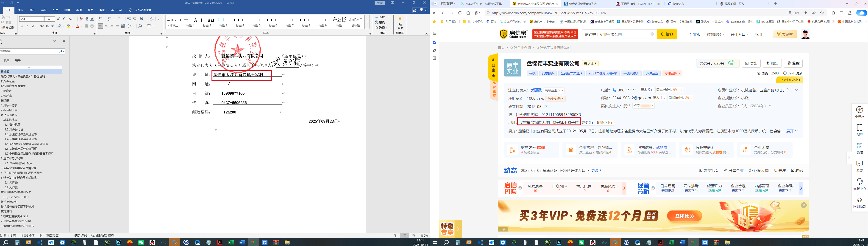Toggle show paragraph marks in Word
Image resolution: width=868 pixels, height=246 pixels.
pyautogui.click(x=159, y=19)
